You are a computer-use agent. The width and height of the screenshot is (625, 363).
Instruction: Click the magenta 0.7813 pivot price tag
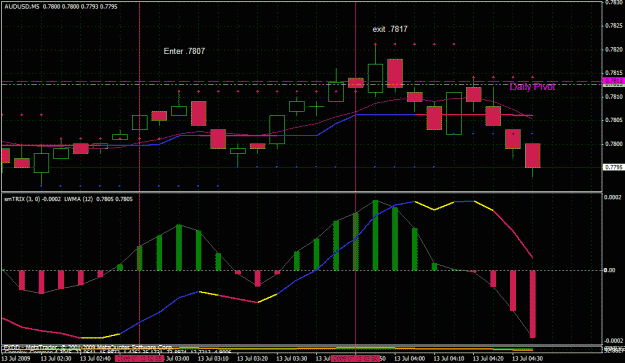tap(614, 81)
